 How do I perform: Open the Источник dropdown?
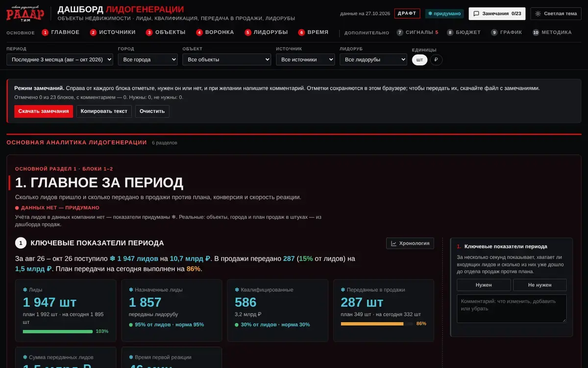(x=305, y=59)
